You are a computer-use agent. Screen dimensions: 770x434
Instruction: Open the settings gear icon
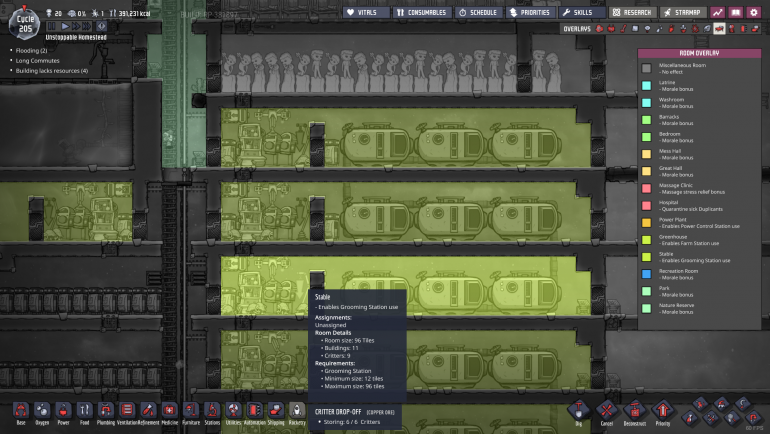click(754, 13)
